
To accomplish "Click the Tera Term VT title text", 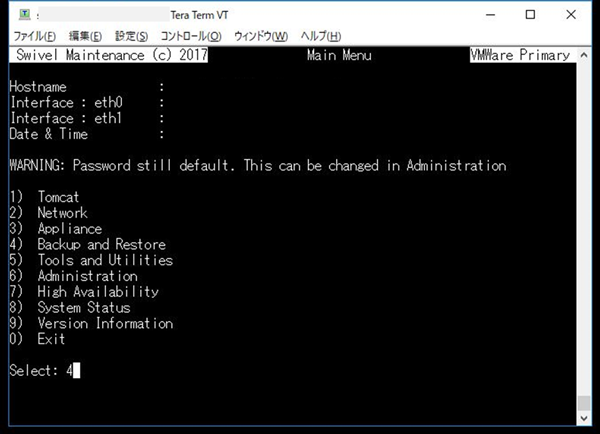I will click(199, 15).
